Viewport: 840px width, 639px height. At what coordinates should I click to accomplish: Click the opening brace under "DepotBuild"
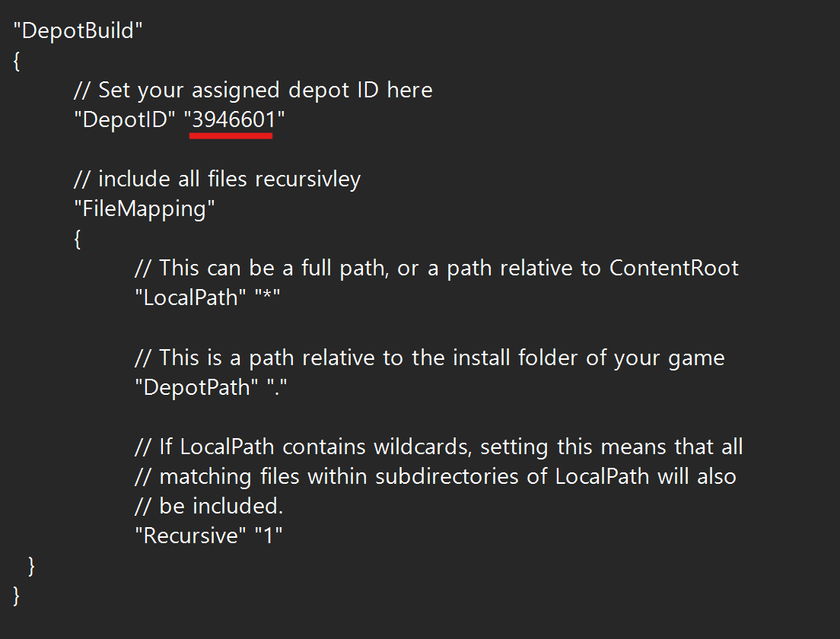[x=17, y=61]
